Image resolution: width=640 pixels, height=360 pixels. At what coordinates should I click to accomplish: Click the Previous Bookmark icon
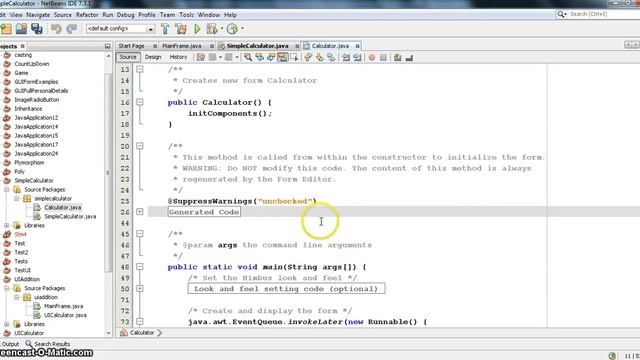308,58
